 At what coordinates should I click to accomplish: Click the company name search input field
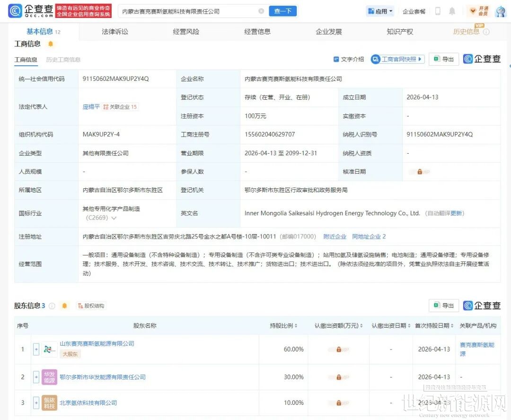(189, 11)
